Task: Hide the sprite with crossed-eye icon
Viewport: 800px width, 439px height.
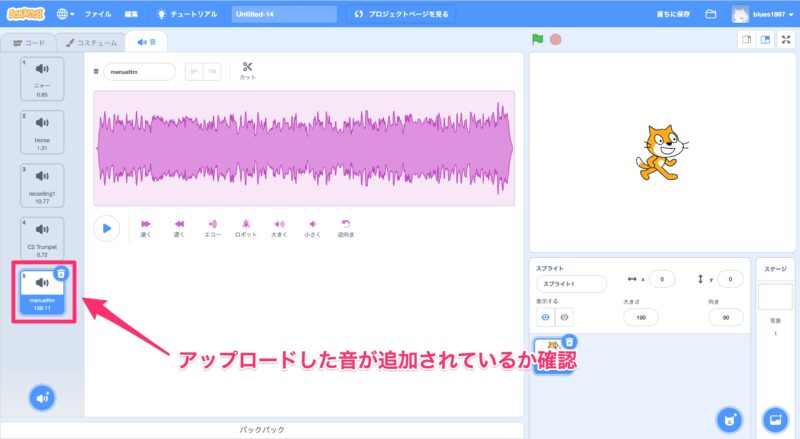Action: pos(565,317)
